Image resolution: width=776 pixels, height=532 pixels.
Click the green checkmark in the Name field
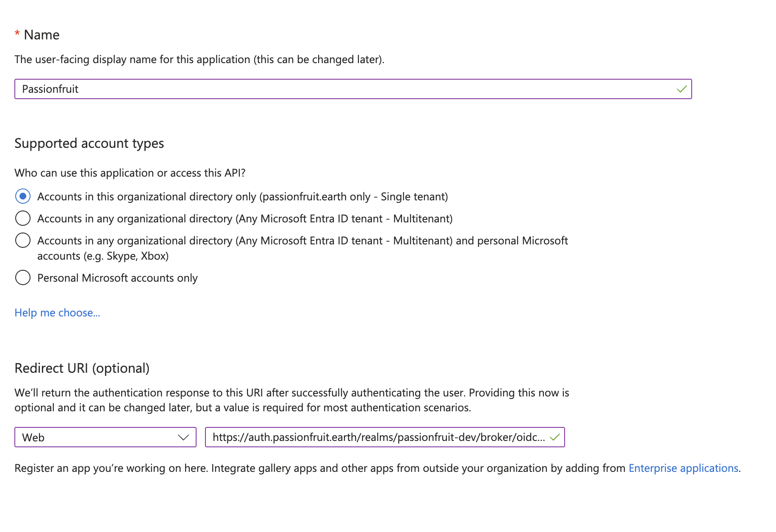pyautogui.click(x=682, y=89)
